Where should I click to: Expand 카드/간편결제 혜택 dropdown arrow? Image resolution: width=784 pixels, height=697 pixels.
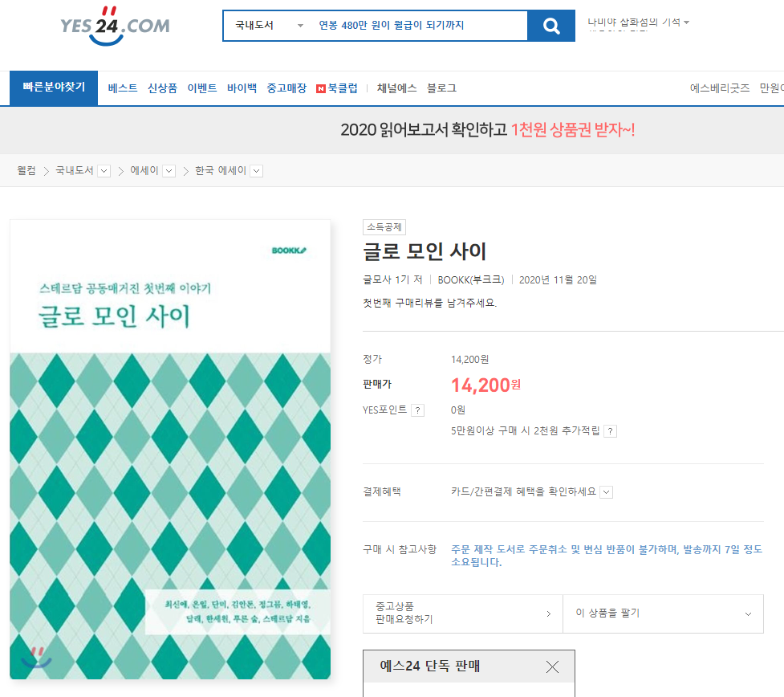(606, 492)
